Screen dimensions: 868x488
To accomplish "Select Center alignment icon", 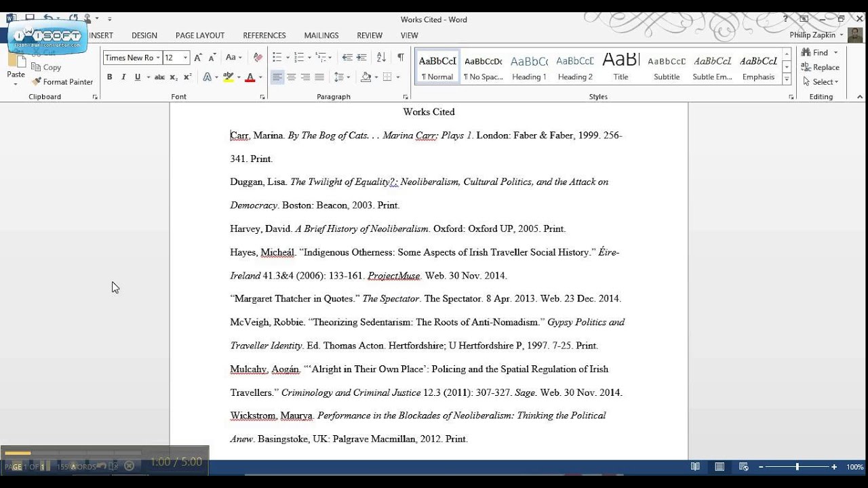I will [291, 77].
